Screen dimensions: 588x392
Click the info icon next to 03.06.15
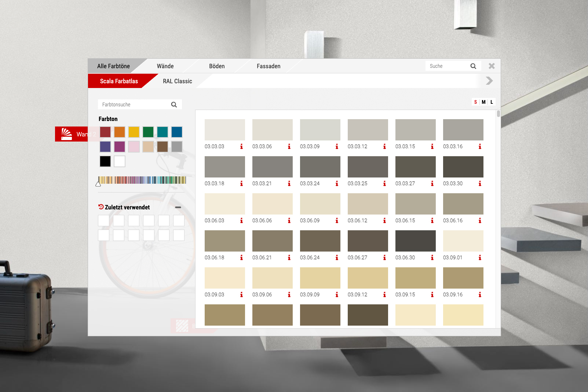point(432,221)
